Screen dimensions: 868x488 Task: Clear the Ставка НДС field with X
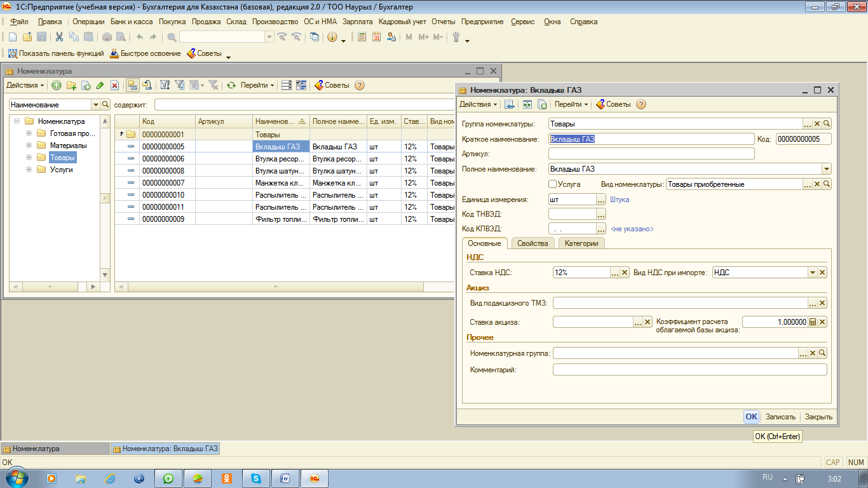625,273
